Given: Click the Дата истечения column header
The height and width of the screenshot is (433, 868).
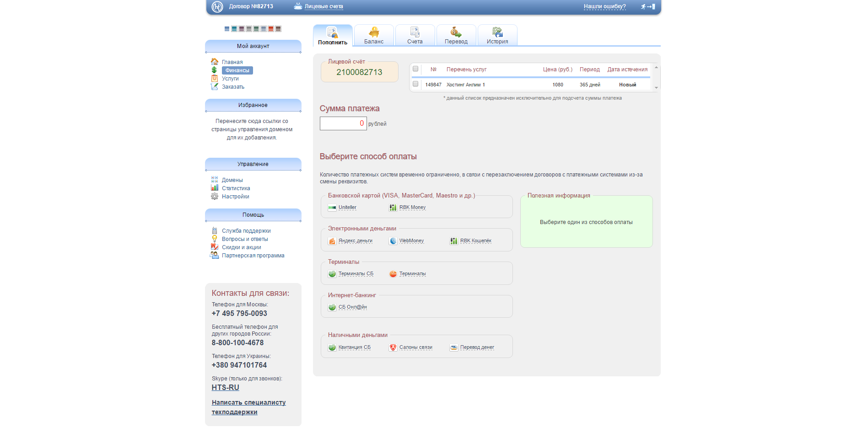Looking at the screenshot, I should pos(628,69).
